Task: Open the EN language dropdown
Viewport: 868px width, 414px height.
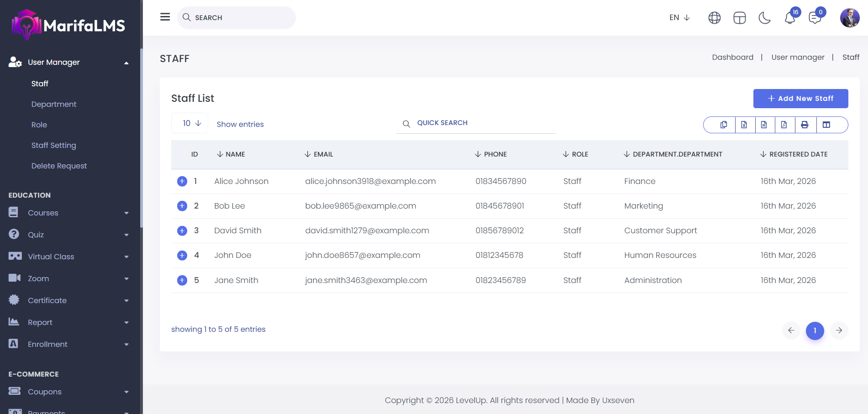Action: point(679,17)
